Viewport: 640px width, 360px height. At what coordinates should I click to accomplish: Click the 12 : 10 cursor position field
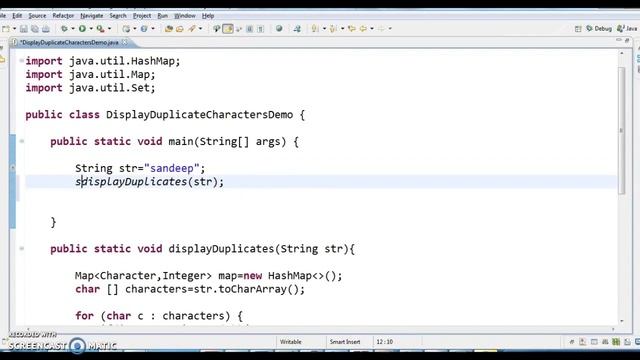(x=384, y=342)
